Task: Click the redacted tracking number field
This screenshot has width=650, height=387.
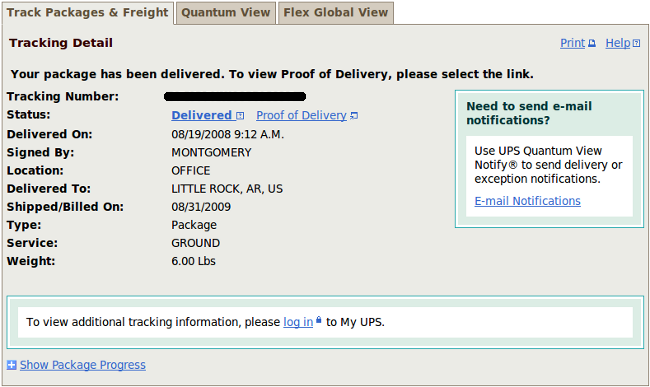Action: click(x=235, y=97)
